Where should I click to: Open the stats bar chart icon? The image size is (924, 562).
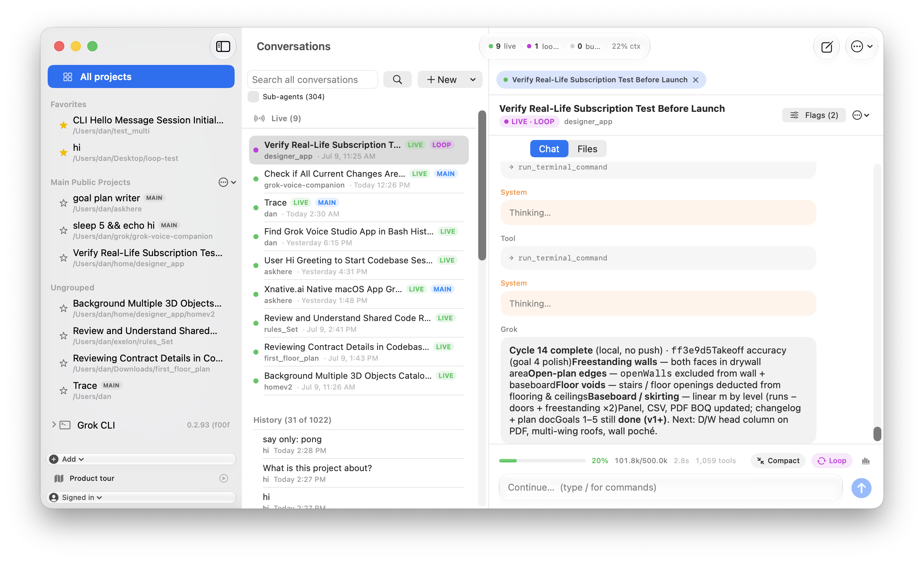pyautogui.click(x=866, y=461)
